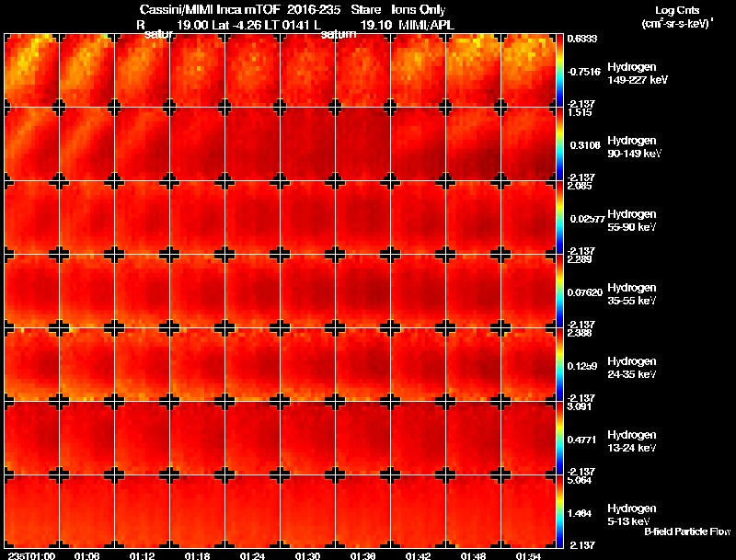Click the 'Hydrogen 149-227 keV' row label
Image resolution: width=736 pixels, height=560 pixels.
click(x=638, y=74)
